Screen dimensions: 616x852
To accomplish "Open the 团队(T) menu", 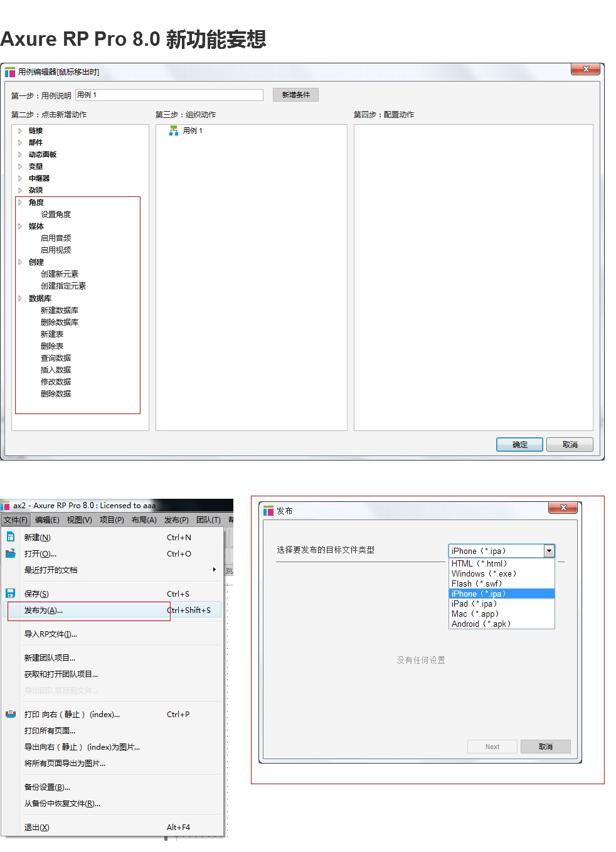I will click(x=208, y=520).
